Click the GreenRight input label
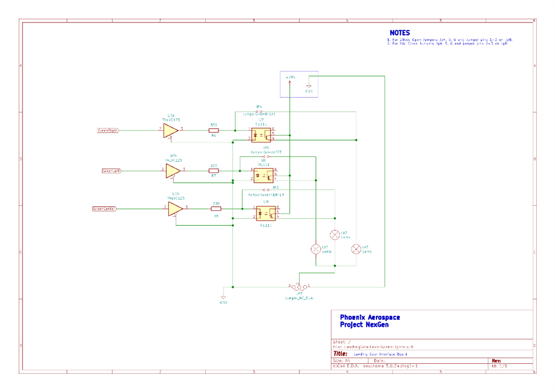The height and width of the screenshot is (392, 555). coord(107,130)
